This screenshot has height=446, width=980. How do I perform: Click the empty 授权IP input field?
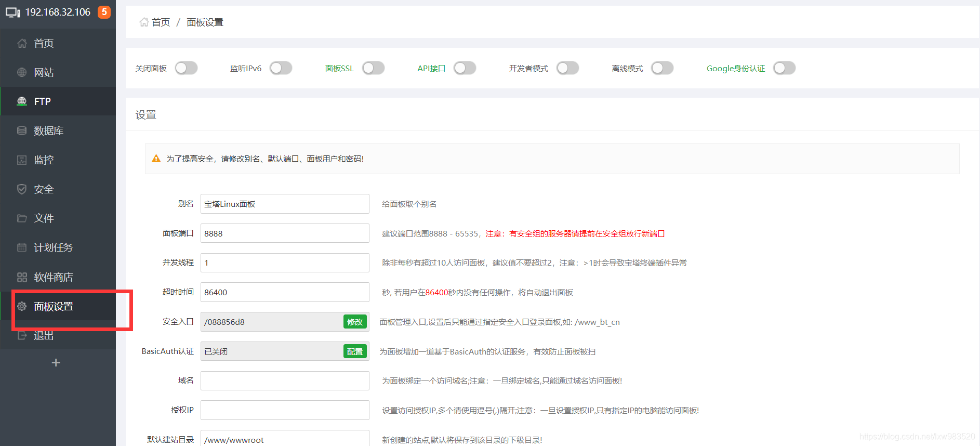click(285, 410)
